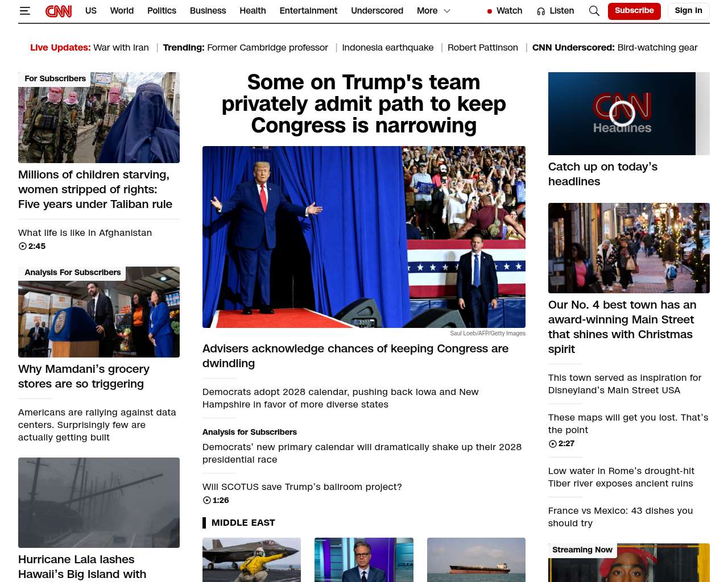Open the Business section
The height and width of the screenshot is (582, 728).
pos(208,11)
